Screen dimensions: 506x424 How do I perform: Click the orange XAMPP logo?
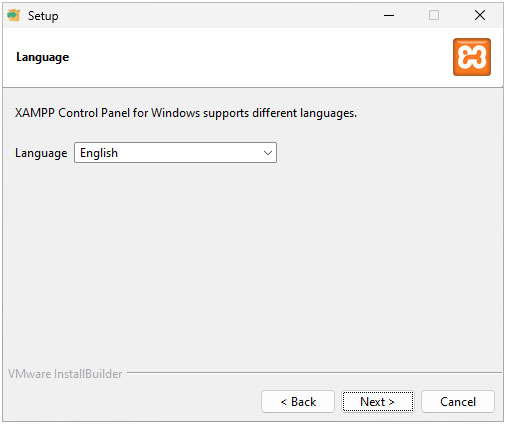(x=472, y=57)
